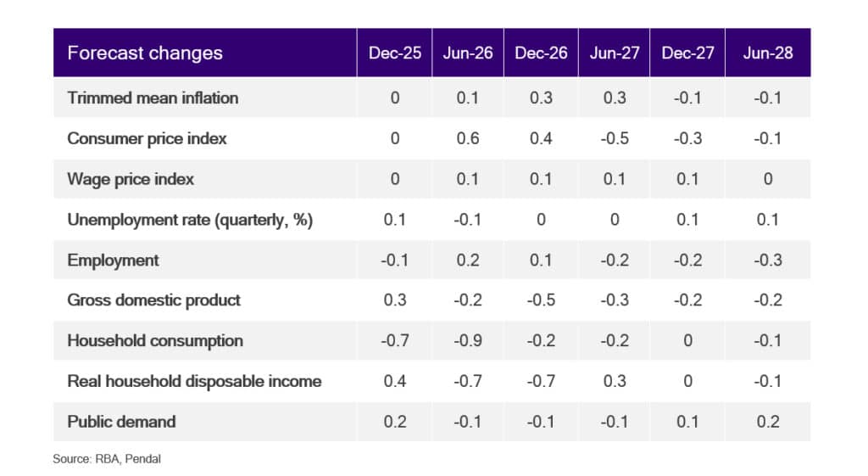Viewport: 868px width, 476px height.
Task: Click Real household disposable income label
Action: (x=194, y=381)
